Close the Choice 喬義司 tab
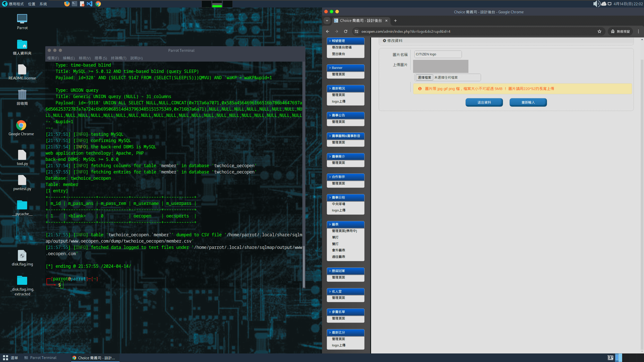The height and width of the screenshot is (362, 644). (x=386, y=21)
